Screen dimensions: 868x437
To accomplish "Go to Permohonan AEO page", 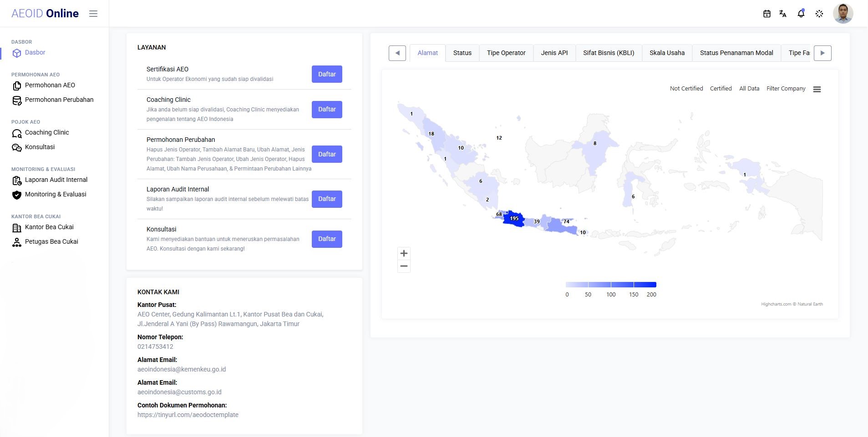I will tap(50, 85).
